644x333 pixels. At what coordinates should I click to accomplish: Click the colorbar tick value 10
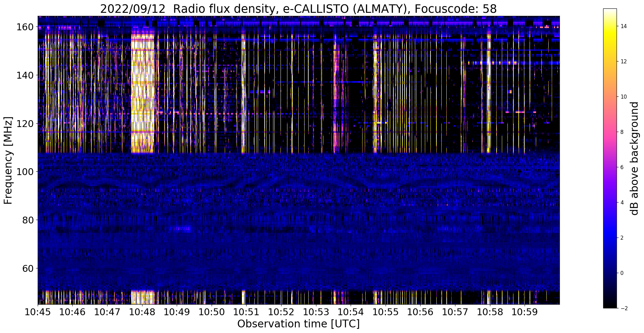tap(624, 97)
